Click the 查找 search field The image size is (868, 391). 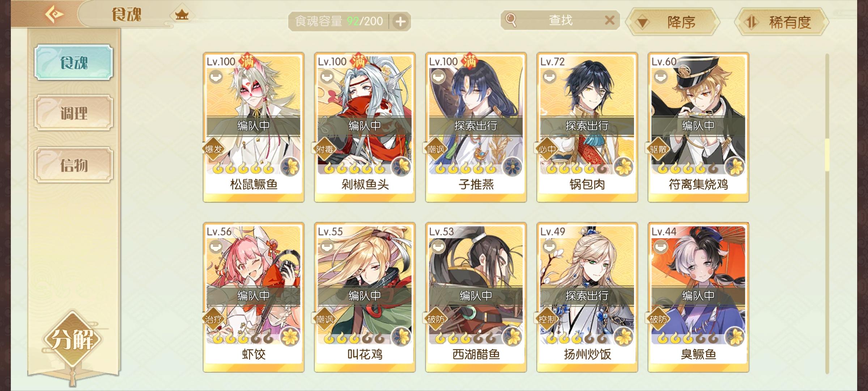[561, 20]
